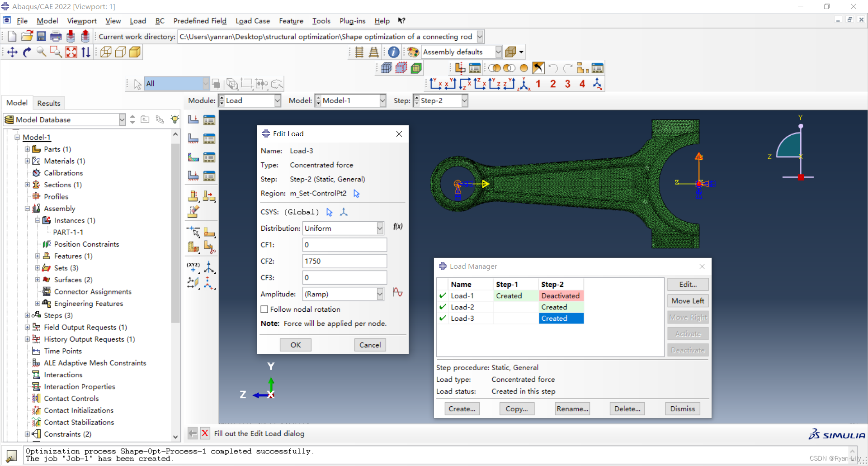Image resolution: width=868 pixels, height=466 pixels.
Task: Open the Distribution Uniform dropdown
Action: click(344, 228)
